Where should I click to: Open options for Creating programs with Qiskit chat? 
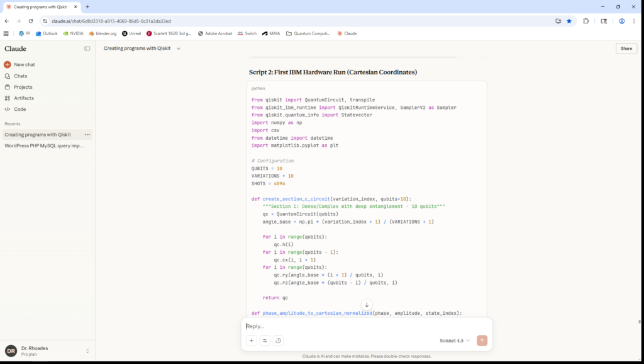pos(87,135)
